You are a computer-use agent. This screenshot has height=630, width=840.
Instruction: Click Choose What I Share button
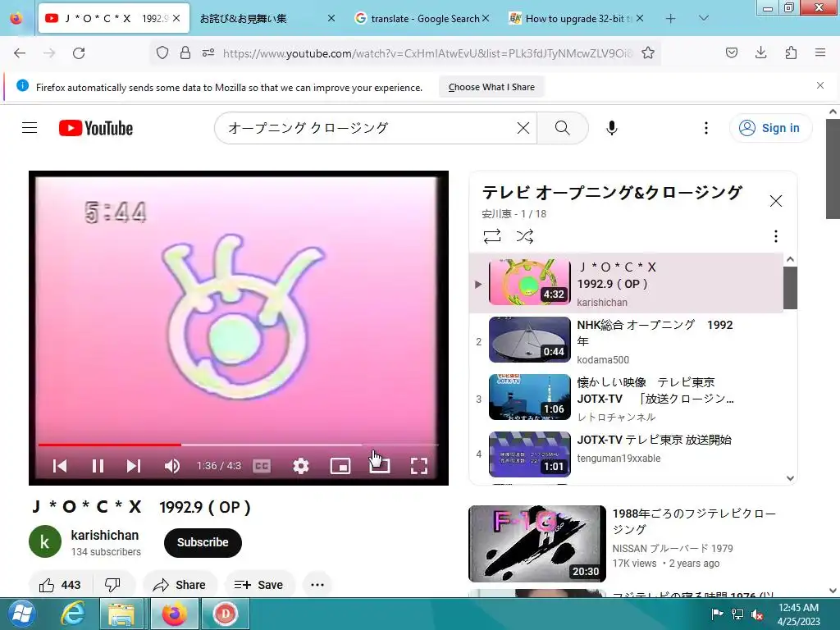pos(491,87)
